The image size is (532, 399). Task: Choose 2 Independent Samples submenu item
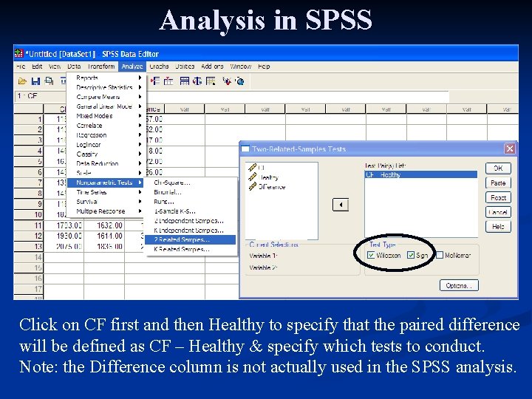[x=191, y=220]
